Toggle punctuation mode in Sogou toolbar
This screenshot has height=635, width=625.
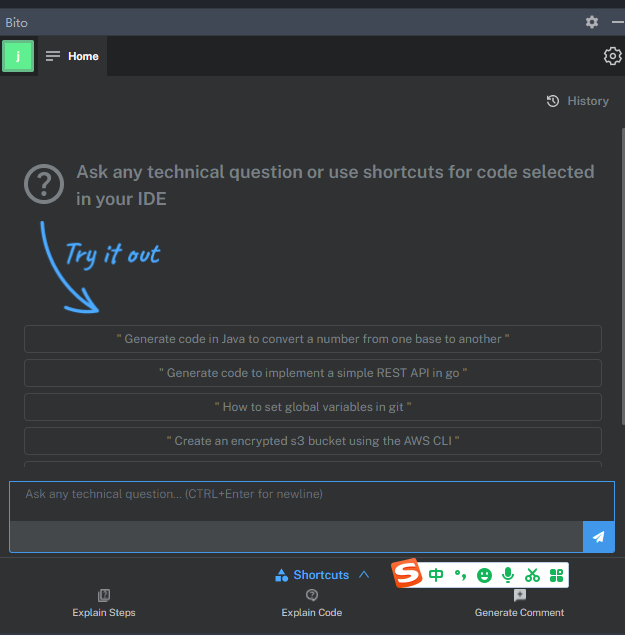(460, 575)
